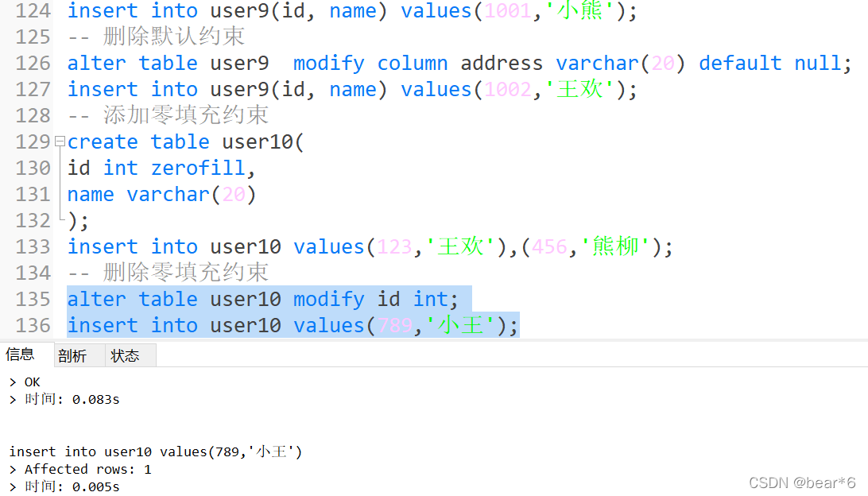Click echoed 'insert into user10 values' in output
The image size is (868, 496).
[x=156, y=451]
